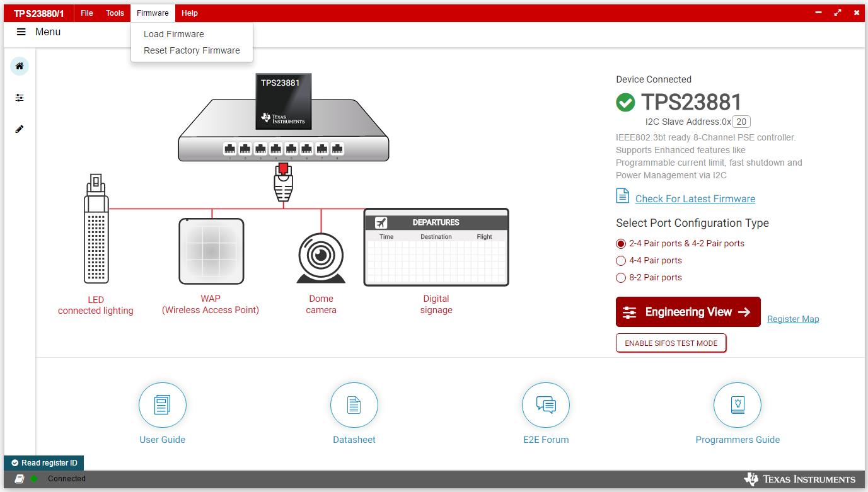Image resolution: width=868 pixels, height=492 pixels.
Task: Open the Tools menu
Action: pos(114,13)
